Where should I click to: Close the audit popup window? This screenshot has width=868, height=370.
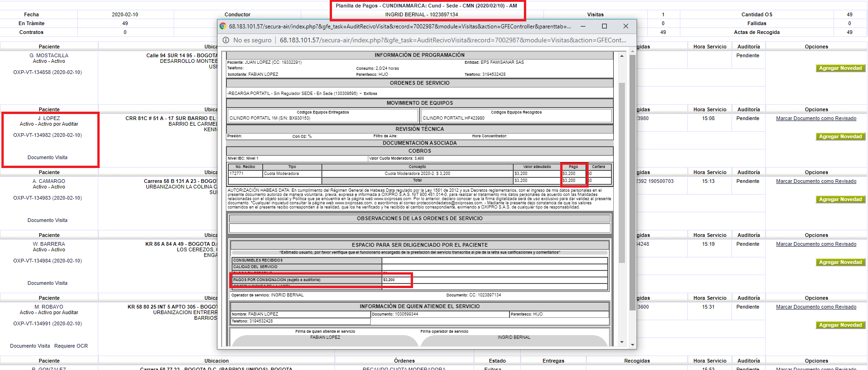tap(626, 27)
